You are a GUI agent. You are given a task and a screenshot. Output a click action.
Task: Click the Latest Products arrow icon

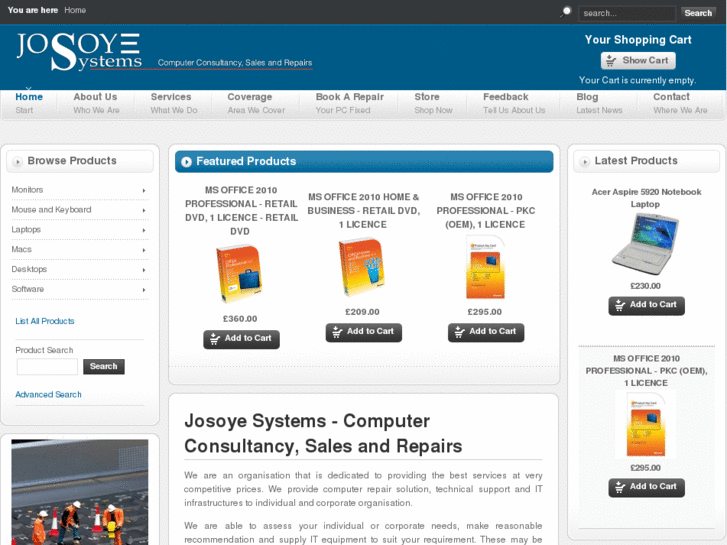584,161
